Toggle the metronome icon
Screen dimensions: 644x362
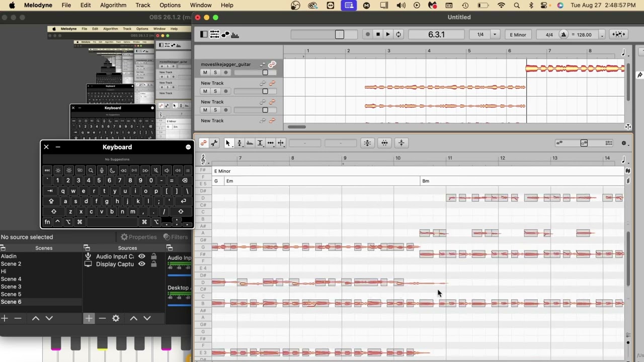pos(563,35)
